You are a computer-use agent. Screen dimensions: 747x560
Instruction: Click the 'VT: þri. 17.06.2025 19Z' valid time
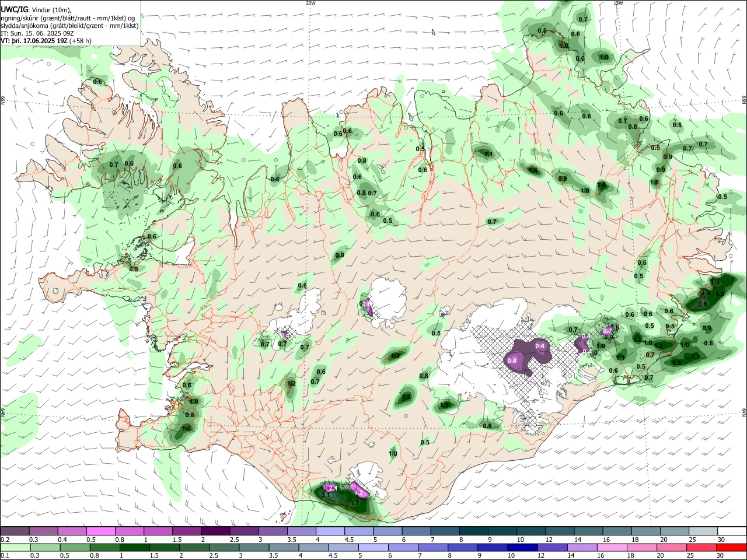tap(34, 41)
